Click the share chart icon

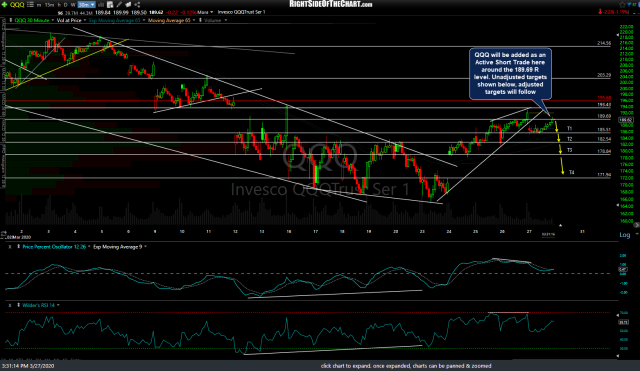[x=137, y=5]
